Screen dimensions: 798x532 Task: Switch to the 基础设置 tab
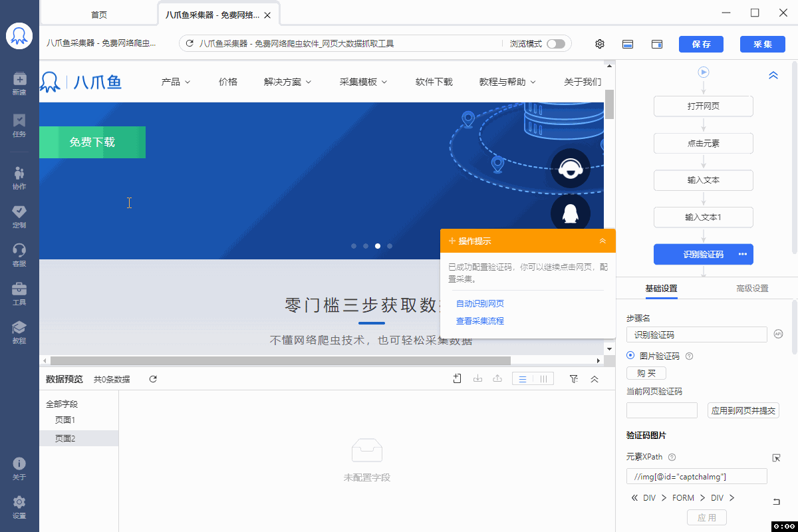tap(661, 289)
